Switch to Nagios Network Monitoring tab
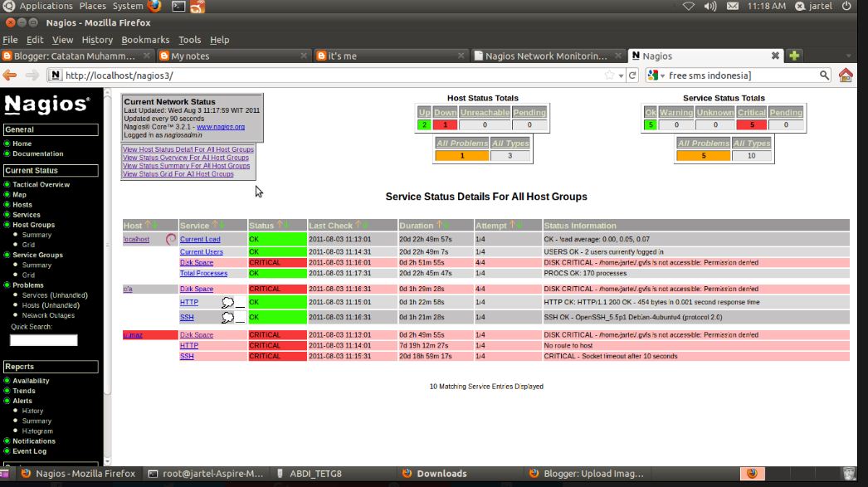The image size is (868, 487). tap(548, 56)
